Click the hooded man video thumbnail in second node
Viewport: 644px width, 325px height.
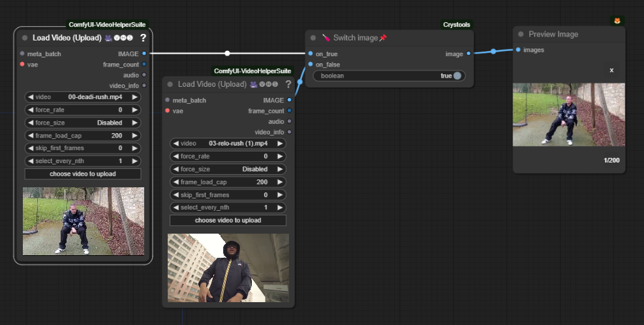[x=228, y=268]
